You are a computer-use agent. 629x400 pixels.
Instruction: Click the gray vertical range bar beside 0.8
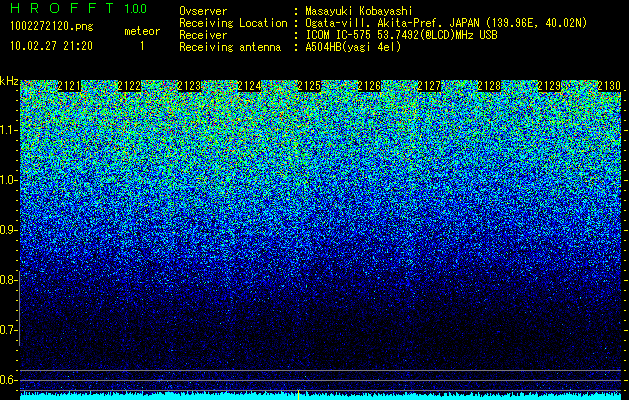[20, 308]
